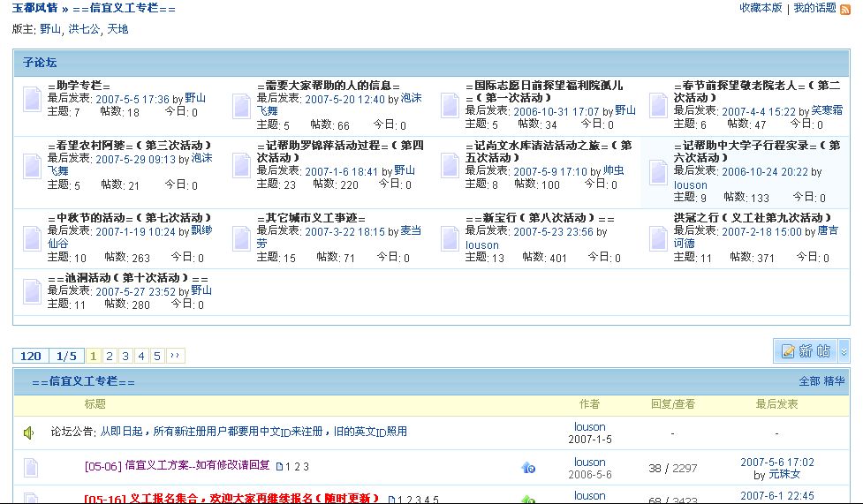
Task: Click folder icon beside =需要大家帮助的人的信息=
Action: pos(241,106)
